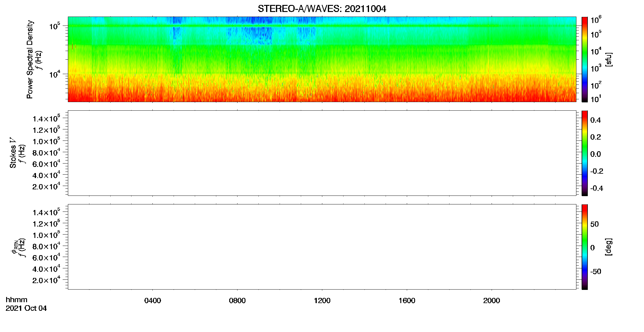Select the 0.0 label on the Stokes V colorbar
644x332 pixels.
[x=595, y=154]
